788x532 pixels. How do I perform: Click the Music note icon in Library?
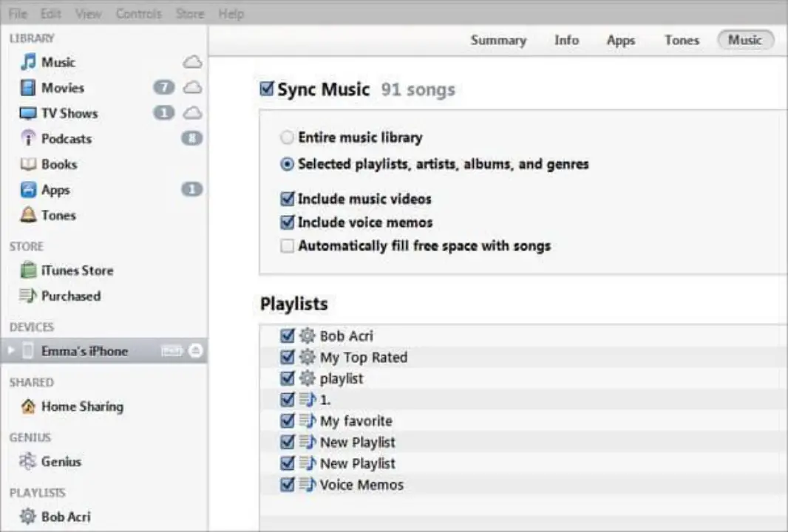coord(28,62)
